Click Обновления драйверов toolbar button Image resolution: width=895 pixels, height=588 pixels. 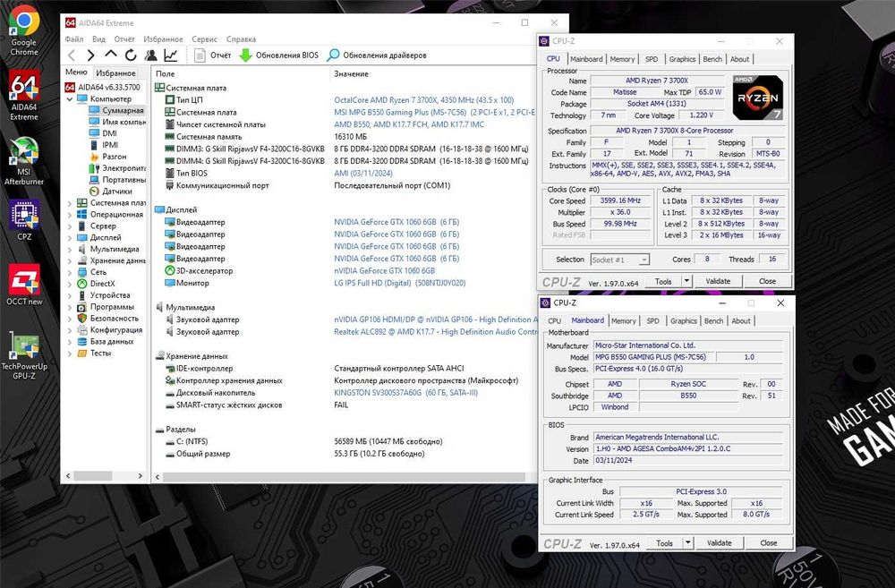click(x=377, y=55)
